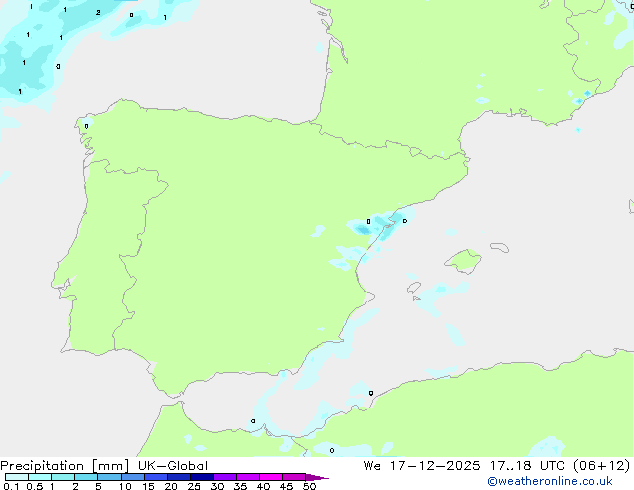Open the weatheronline.co.uk copyright link

point(550,481)
